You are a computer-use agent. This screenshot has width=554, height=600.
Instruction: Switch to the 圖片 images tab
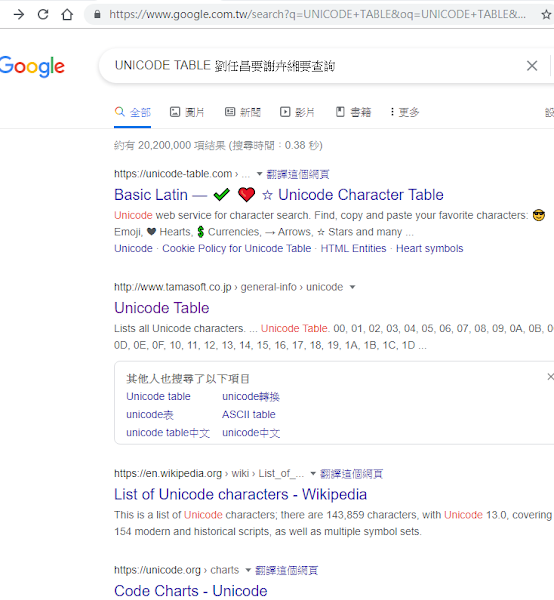187,112
